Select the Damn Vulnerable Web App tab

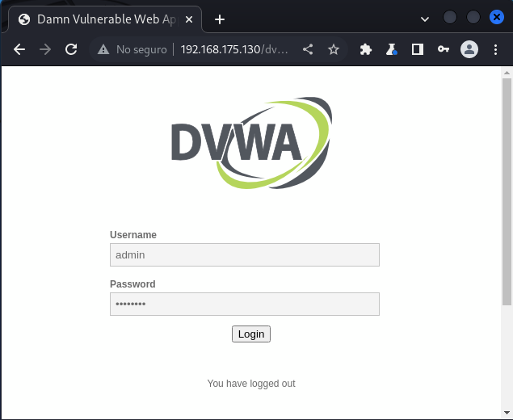pos(105,19)
